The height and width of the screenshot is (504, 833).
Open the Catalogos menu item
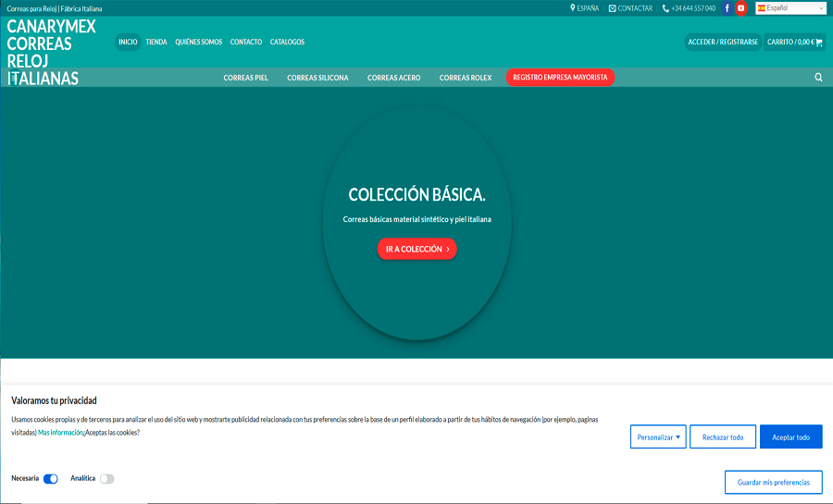coord(287,42)
